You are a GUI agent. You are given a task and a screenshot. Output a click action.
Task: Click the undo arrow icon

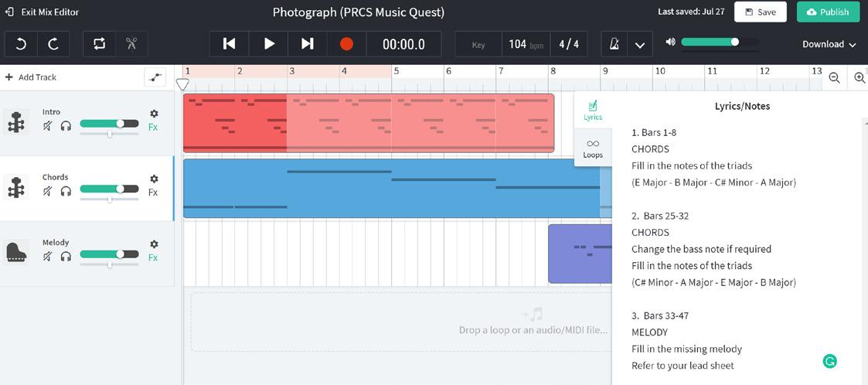21,44
